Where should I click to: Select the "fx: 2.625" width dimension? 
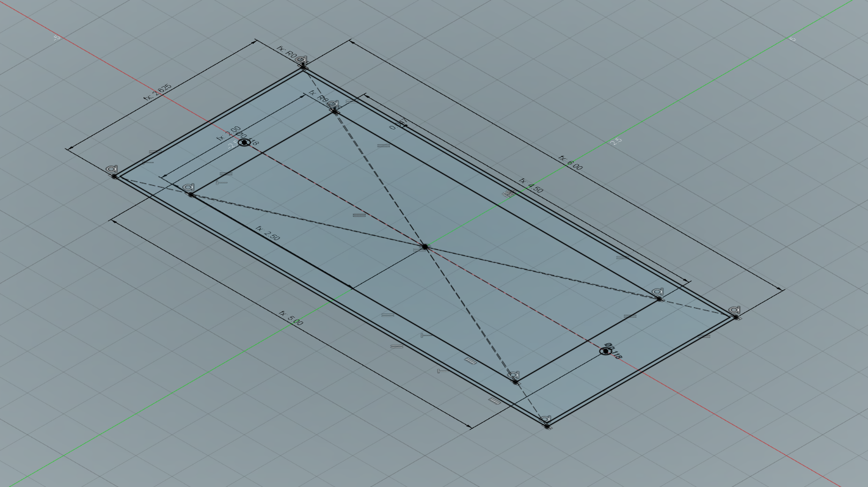click(x=157, y=93)
